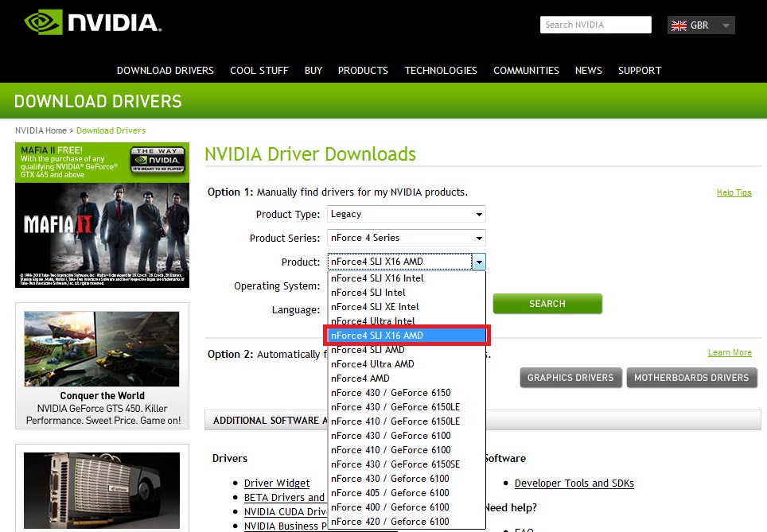Image resolution: width=767 pixels, height=532 pixels.
Task: Select nForce 420 / Geforce 6100 option
Action: click(x=406, y=521)
